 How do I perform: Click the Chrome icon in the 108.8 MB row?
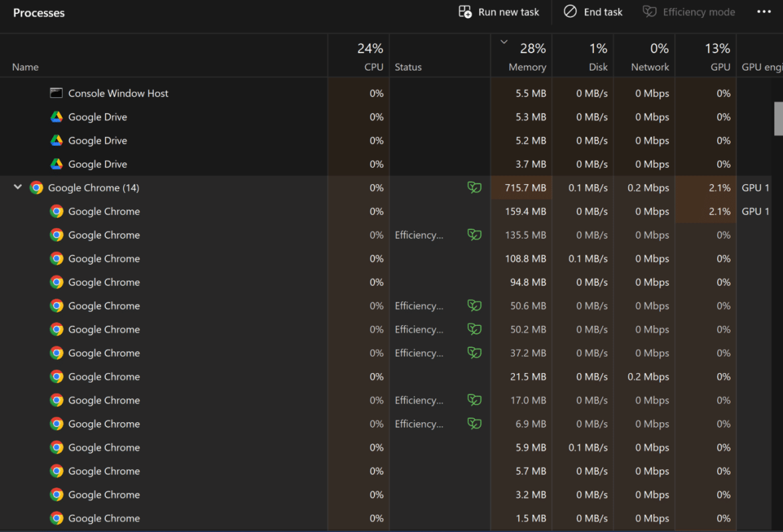pos(57,259)
